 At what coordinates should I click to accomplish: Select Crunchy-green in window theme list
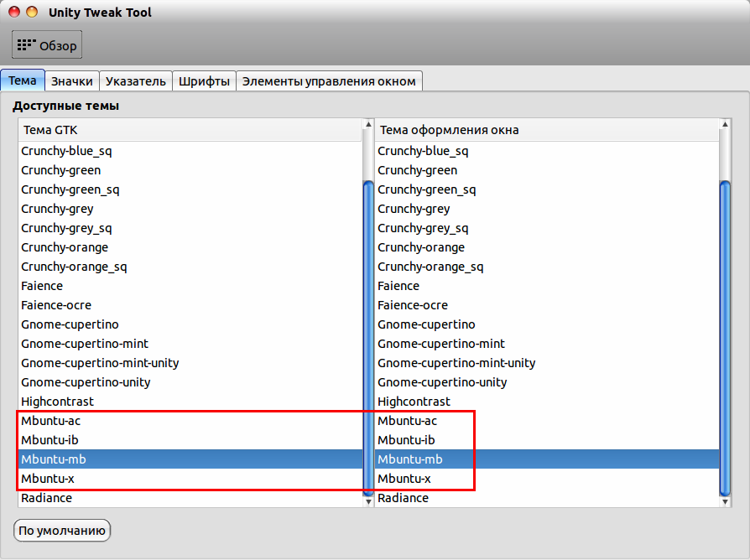click(547, 170)
